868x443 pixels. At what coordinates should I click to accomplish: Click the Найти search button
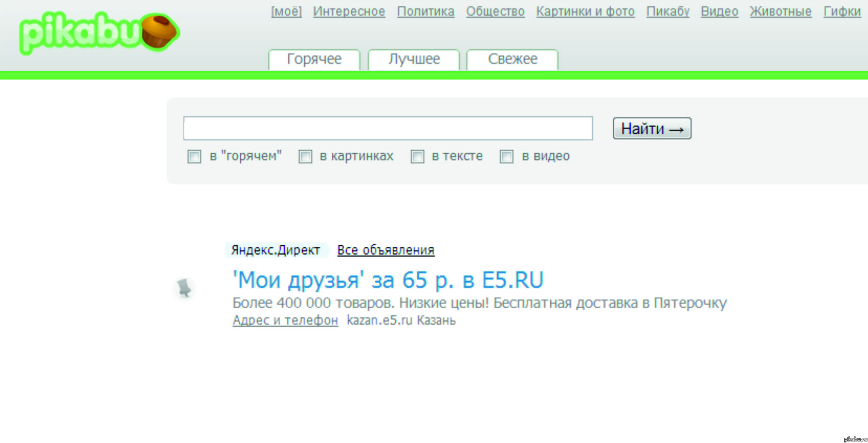click(652, 129)
